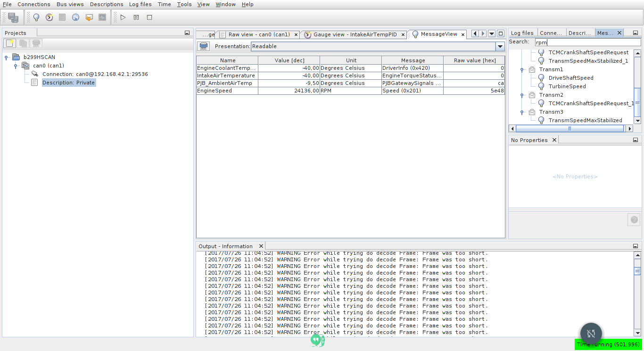Viewport: 644px width, 351px height.
Task: Select the Description: Private tree item
Action: [68, 83]
